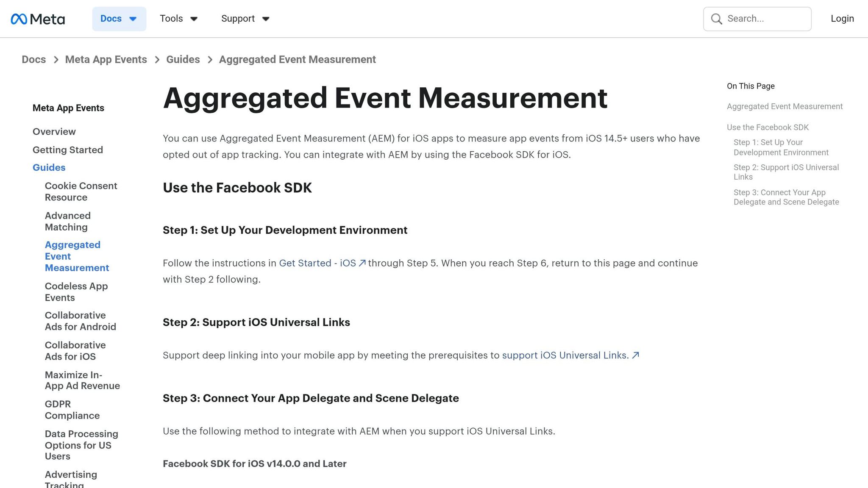Navigate to Guides breadcrumb

click(183, 59)
